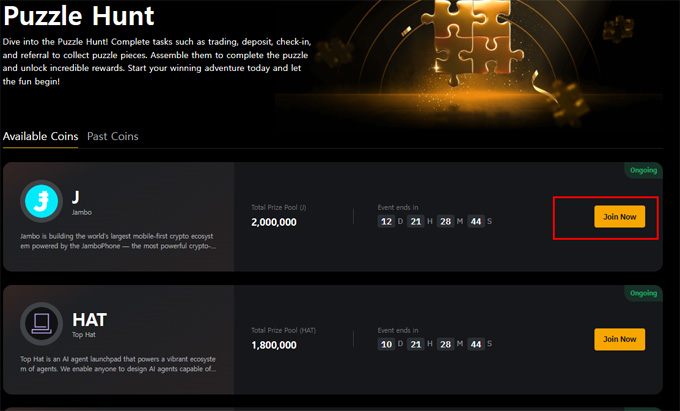This screenshot has width=680, height=411.
Task: Click the Jambo coin logo icon
Action: coord(43,201)
